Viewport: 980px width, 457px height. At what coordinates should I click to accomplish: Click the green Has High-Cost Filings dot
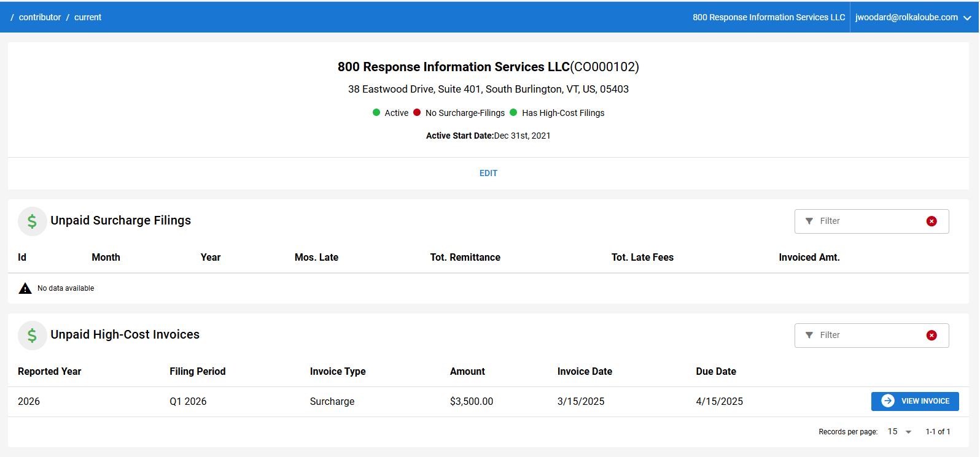coord(513,112)
